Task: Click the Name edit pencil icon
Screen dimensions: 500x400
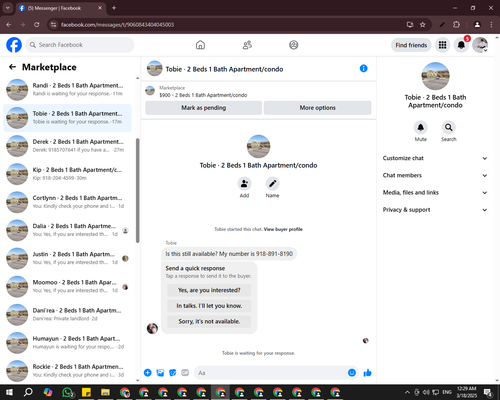Action: [x=272, y=183]
